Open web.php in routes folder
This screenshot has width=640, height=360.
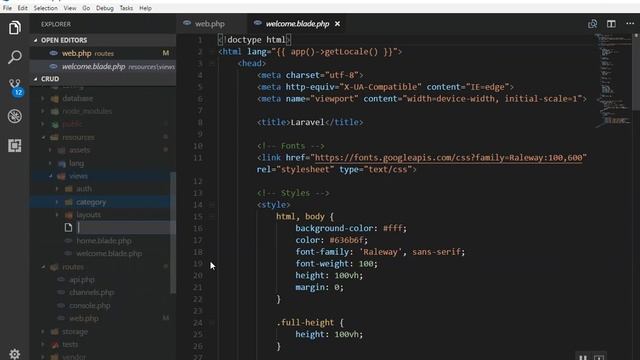[84, 318]
